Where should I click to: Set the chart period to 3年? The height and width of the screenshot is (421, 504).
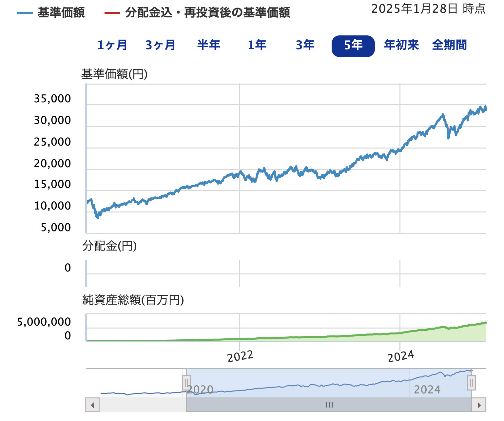(305, 45)
